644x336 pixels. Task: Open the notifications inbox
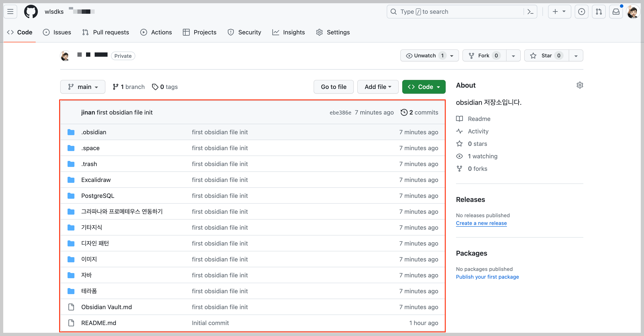pos(616,11)
